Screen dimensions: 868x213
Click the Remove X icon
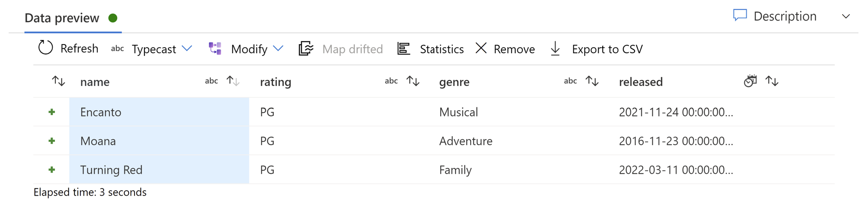pos(481,48)
